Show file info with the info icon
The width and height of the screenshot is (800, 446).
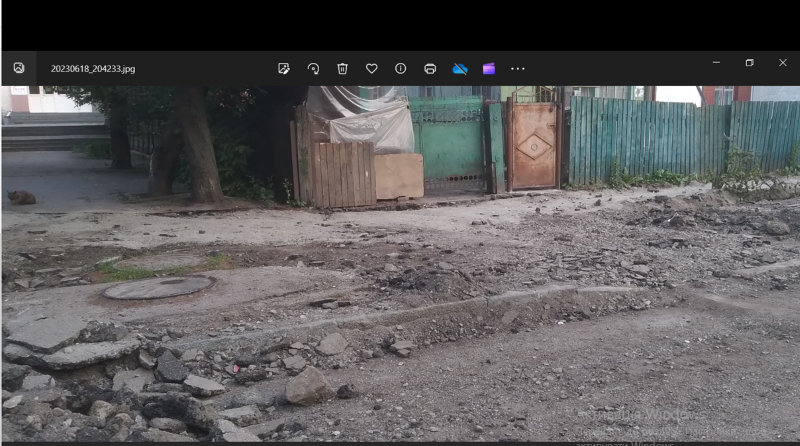coord(401,68)
